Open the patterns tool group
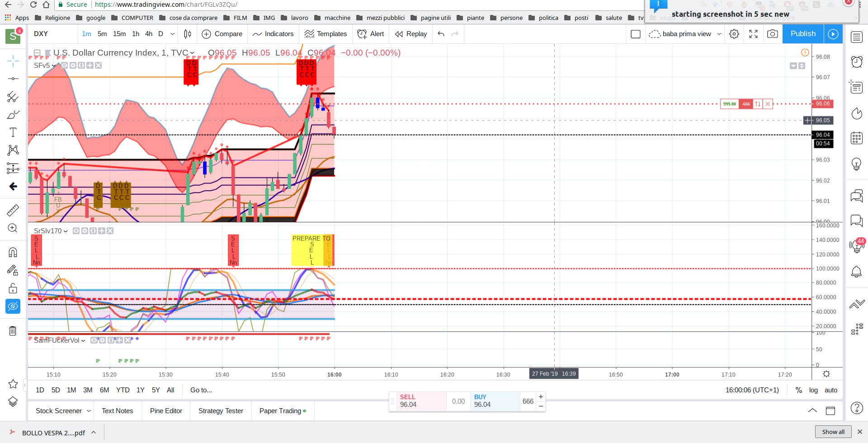Image resolution: width=868 pixels, height=443 pixels. (13, 150)
